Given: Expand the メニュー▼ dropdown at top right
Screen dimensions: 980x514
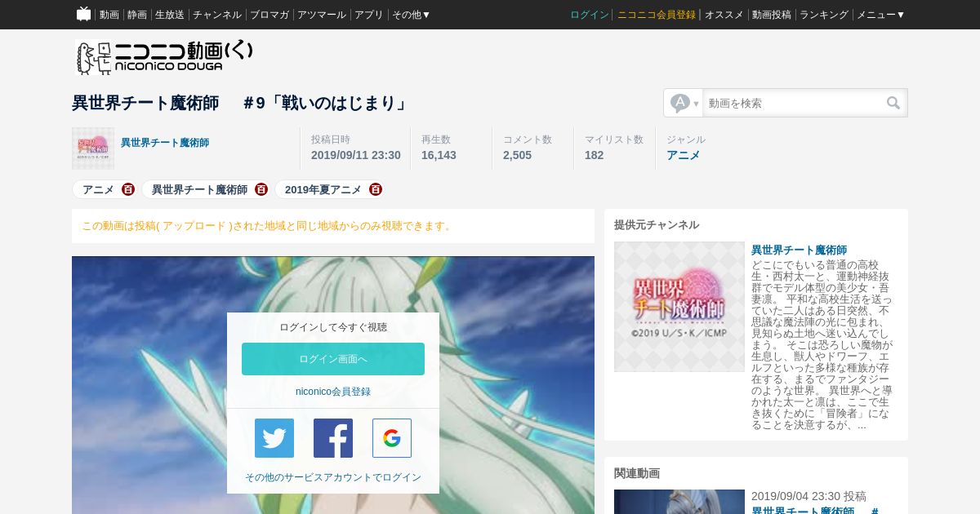Looking at the screenshot, I should coord(880,15).
